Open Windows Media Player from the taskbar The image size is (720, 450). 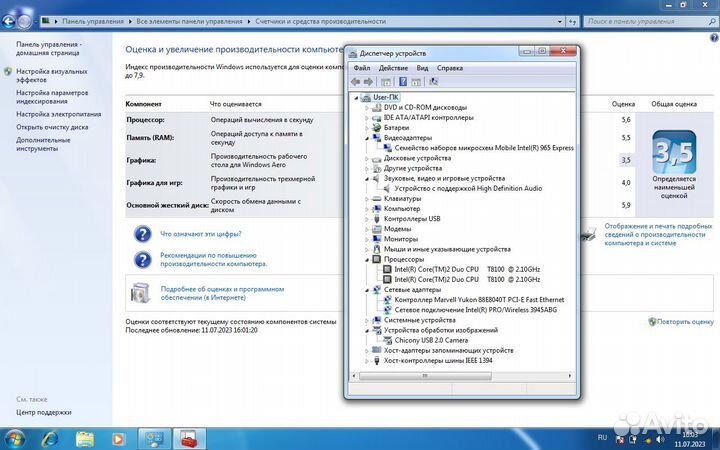118,438
